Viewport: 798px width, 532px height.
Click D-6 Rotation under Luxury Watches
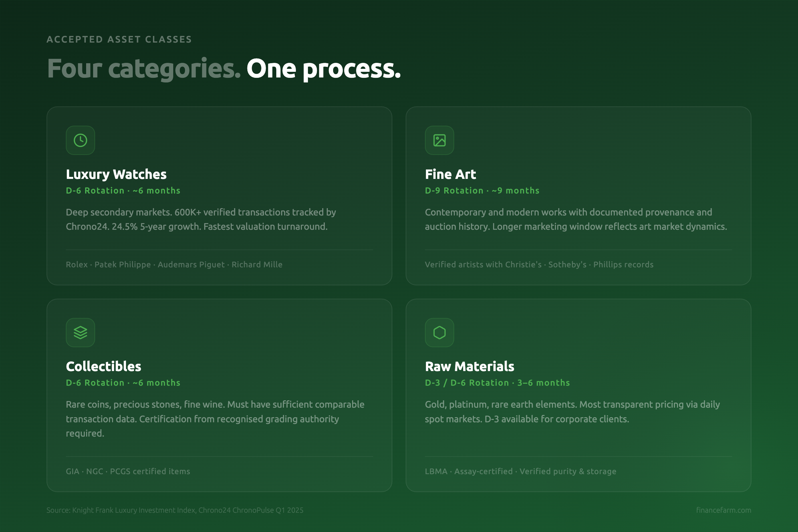tap(123, 191)
